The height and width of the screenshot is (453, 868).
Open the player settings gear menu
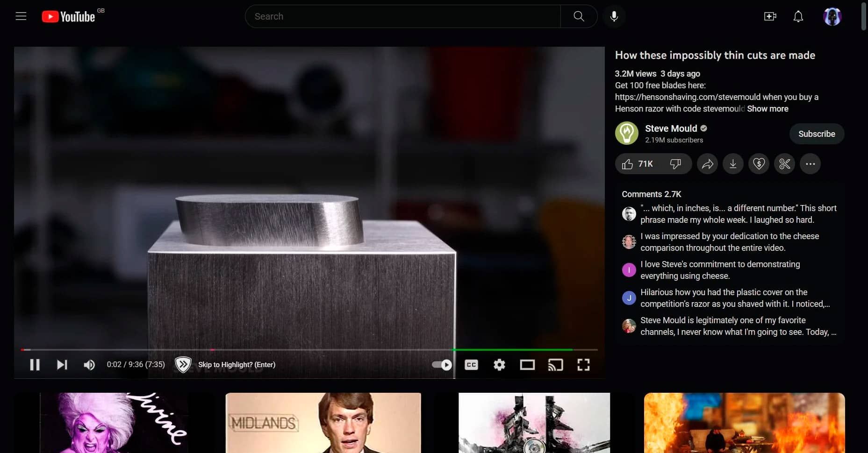tap(499, 365)
